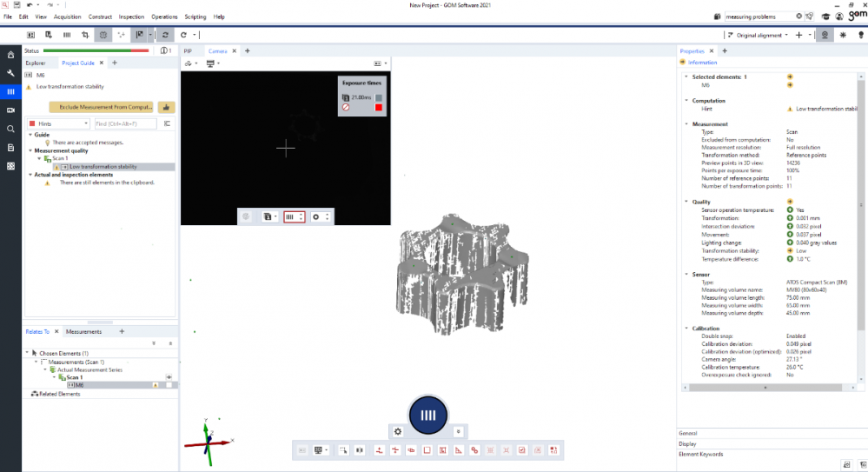
Task: Click the gray swatch beside 21.00ms exposure
Action: (379, 97)
